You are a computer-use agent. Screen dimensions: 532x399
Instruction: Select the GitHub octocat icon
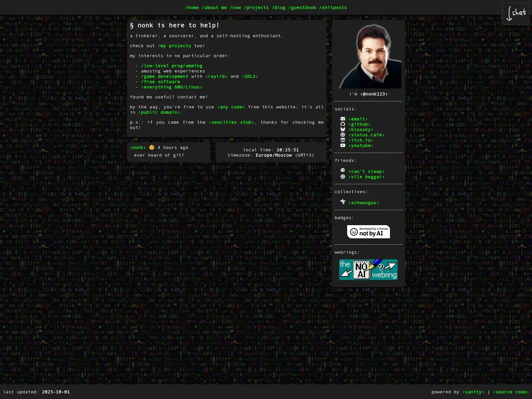[343, 124]
